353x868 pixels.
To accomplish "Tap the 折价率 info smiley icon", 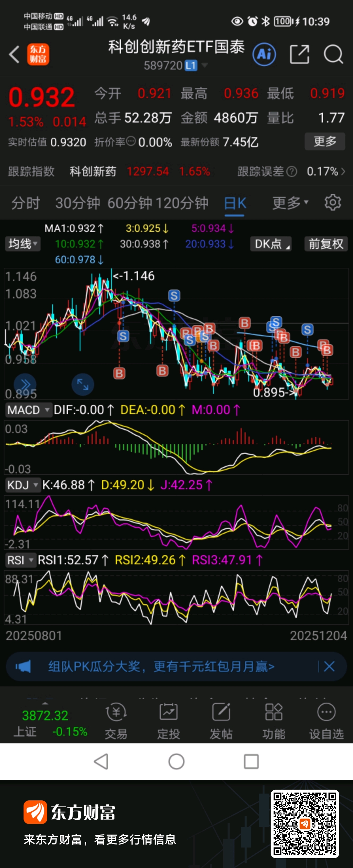I will click(x=131, y=141).
